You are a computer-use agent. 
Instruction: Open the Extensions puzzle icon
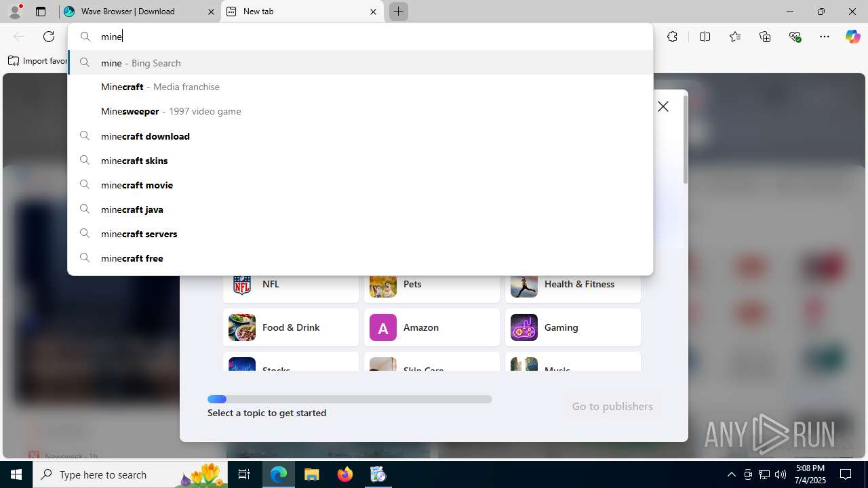point(672,37)
